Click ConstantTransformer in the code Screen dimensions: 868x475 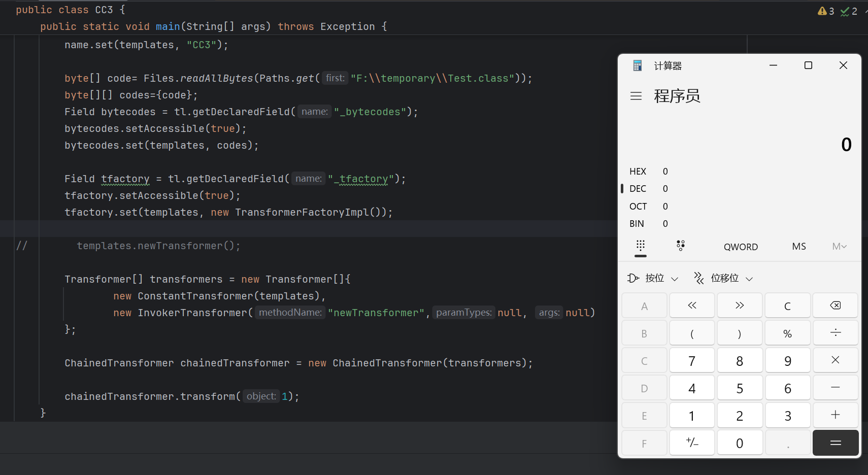coord(195,296)
